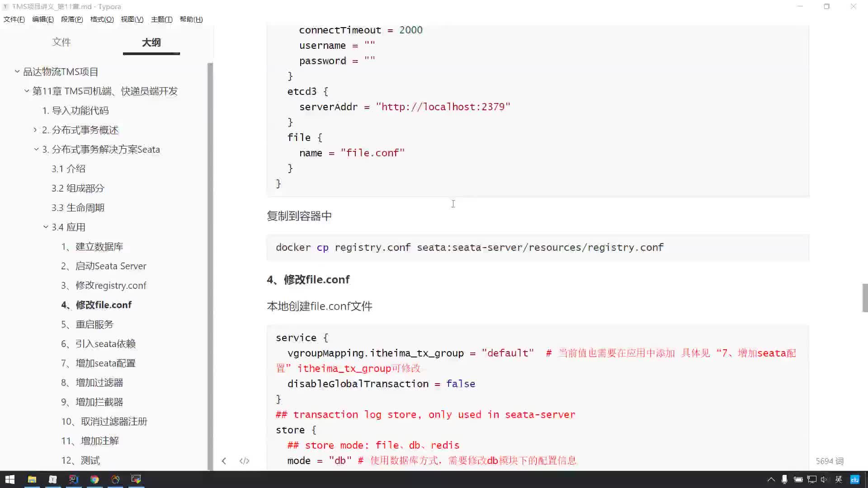Screen dimensions: 868x488
Task: Click the serverAddr localhost:2379 string
Action: pyautogui.click(x=443, y=107)
